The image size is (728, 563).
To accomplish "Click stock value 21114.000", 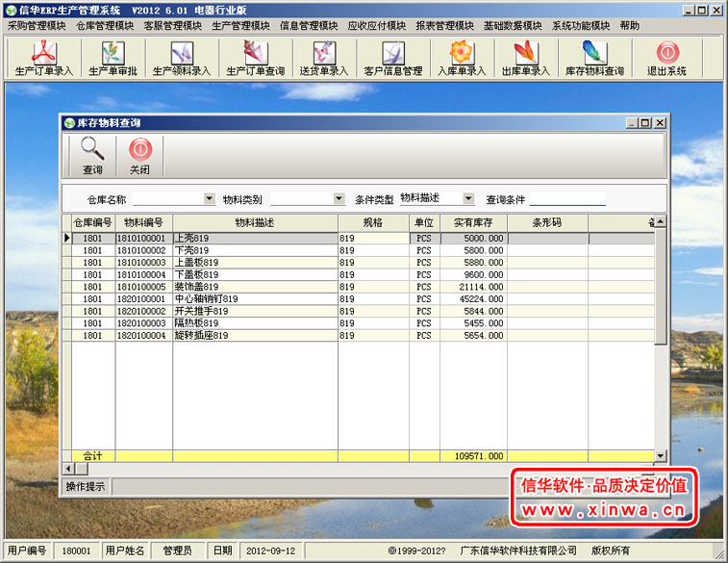I will point(482,287).
